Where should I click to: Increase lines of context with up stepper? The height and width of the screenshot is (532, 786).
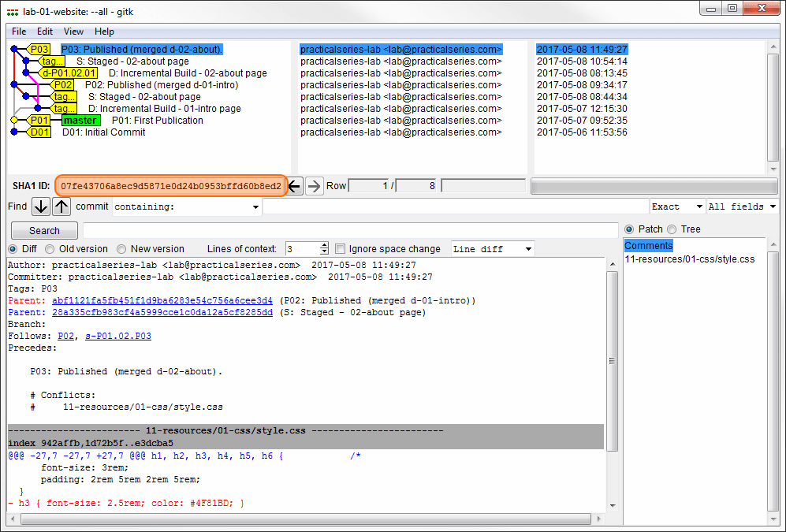pyautogui.click(x=324, y=245)
